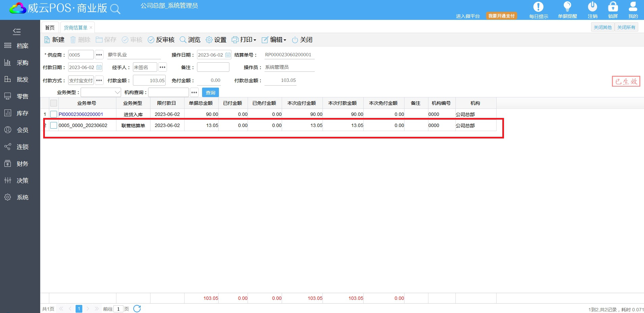The width and height of the screenshot is (644, 313).
Task: Click the search magnifier icon beside the logo
Action: click(x=115, y=9)
